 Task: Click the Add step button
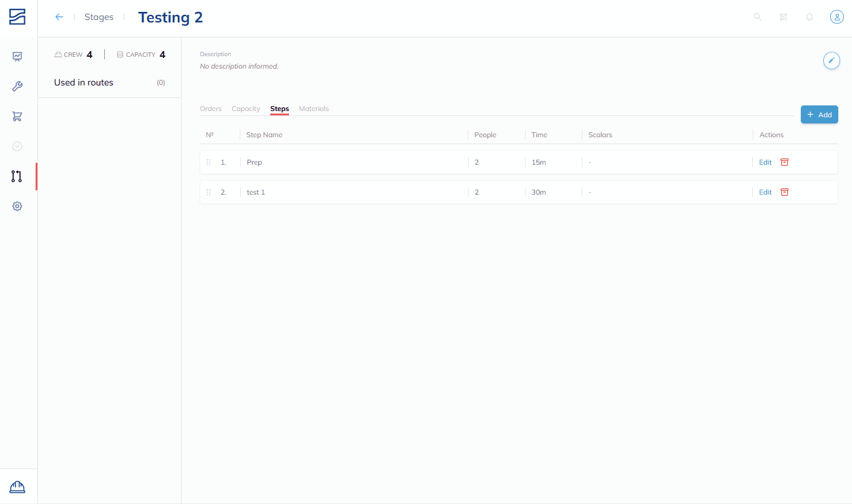click(820, 115)
